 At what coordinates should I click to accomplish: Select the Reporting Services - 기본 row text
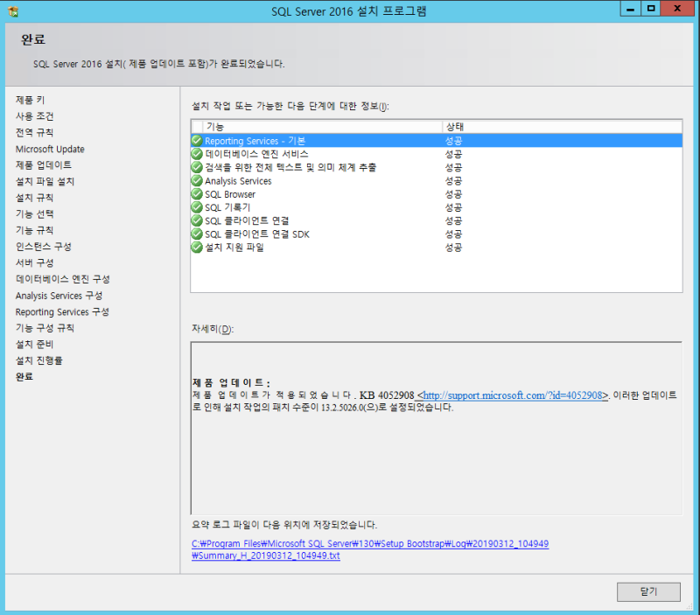[255, 141]
